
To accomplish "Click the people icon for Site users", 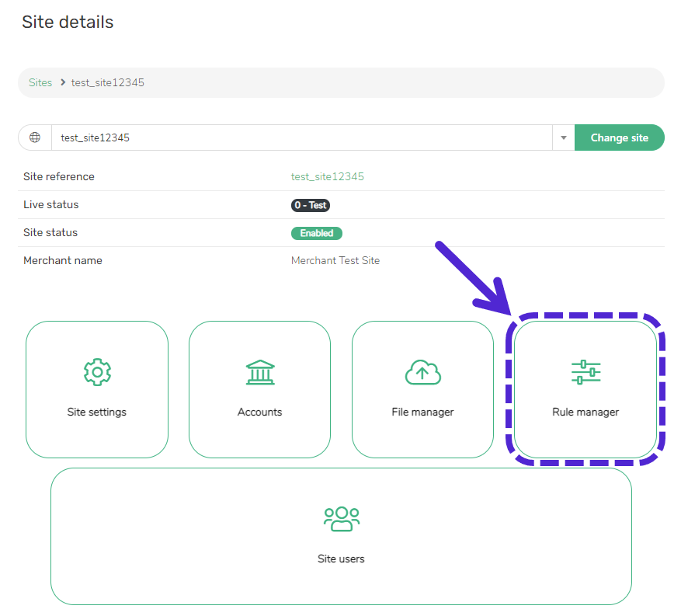I will tap(341, 519).
